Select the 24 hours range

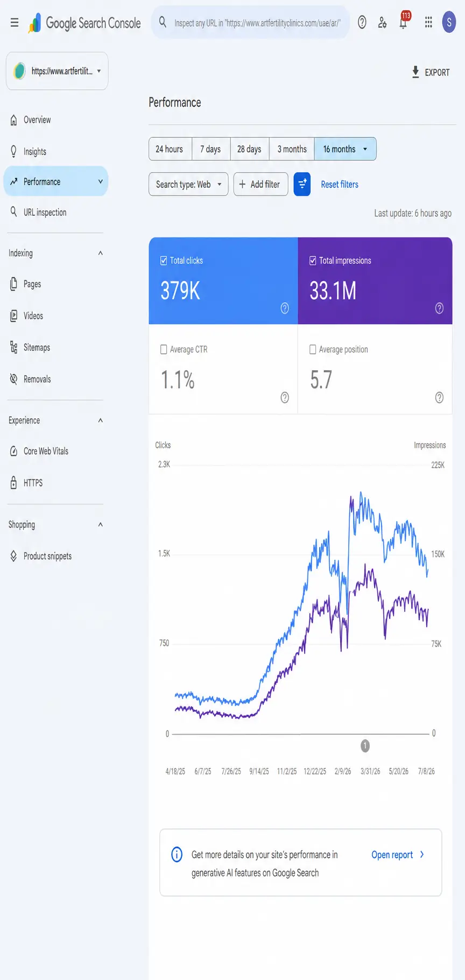(x=170, y=149)
